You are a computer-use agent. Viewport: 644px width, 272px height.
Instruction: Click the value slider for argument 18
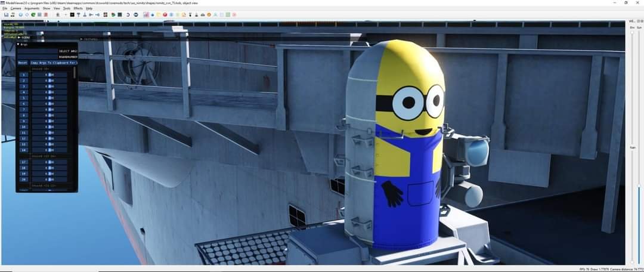point(49,168)
